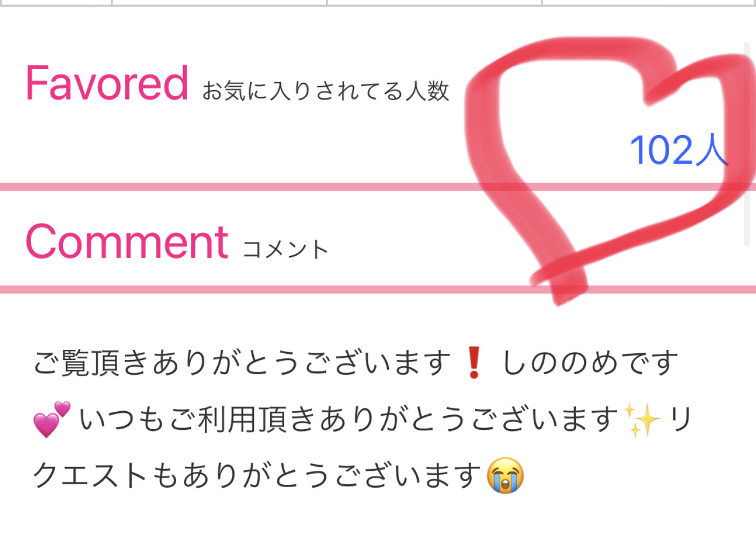Click the name しののめです in the comment

pyautogui.click(x=590, y=363)
